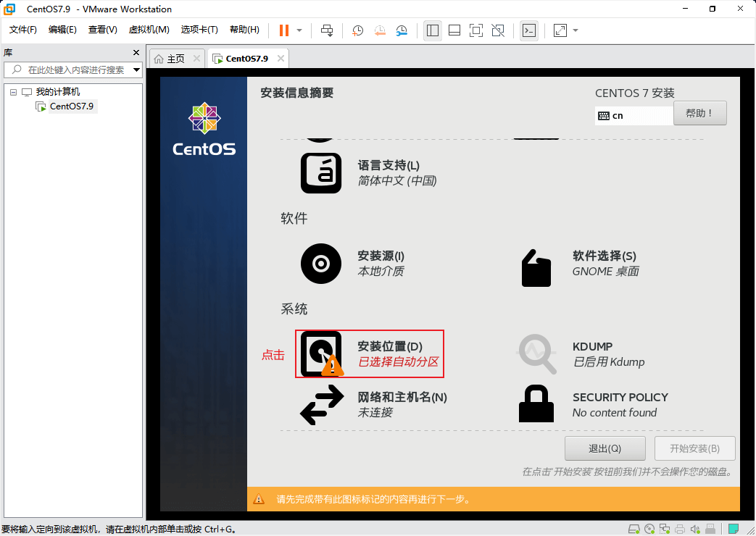Click the 开始安装(B) button
This screenshot has height=536, width=756.
coord(695,449)
